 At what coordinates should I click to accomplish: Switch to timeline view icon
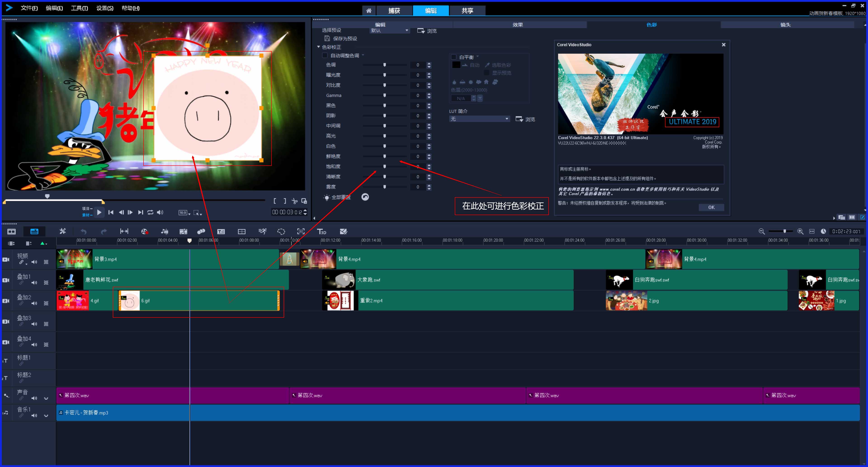tap(34, 232)
